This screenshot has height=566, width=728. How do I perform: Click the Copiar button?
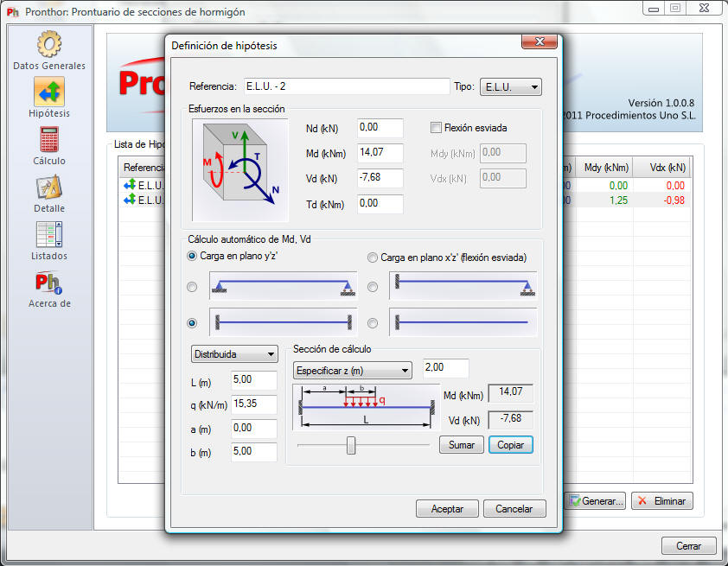click(x=511, y=444)
